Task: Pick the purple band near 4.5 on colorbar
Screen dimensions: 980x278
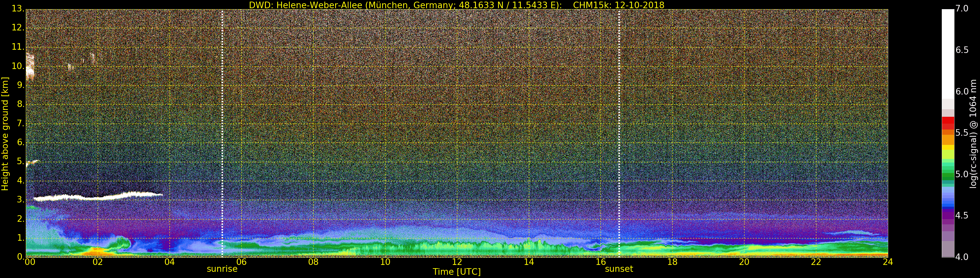Action: (948, 215)
